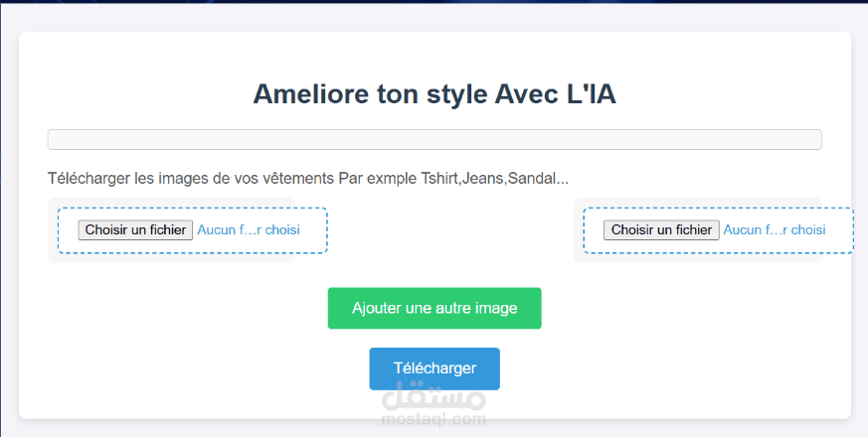868x437 pixels.
Task: Click the dark blue strip above the white card
Action: 434,12
